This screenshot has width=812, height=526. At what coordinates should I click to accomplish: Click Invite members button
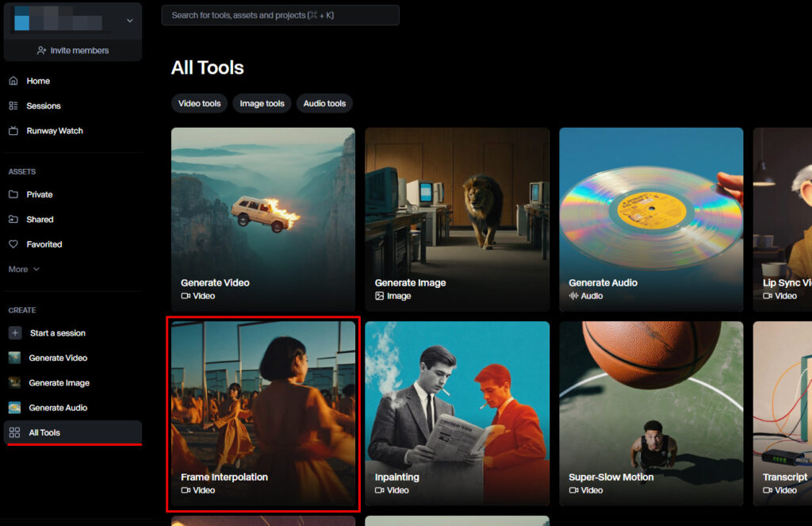pos(73,51)
